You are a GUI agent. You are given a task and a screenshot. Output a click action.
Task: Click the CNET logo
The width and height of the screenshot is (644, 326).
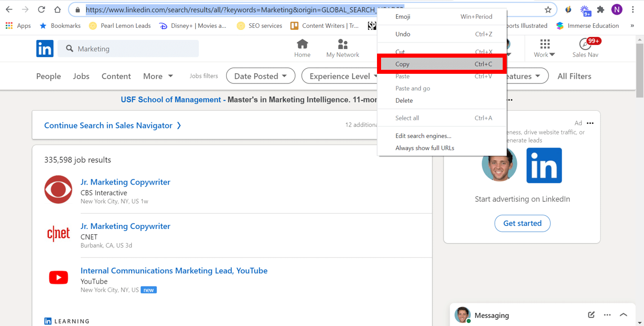pos(59,234)
